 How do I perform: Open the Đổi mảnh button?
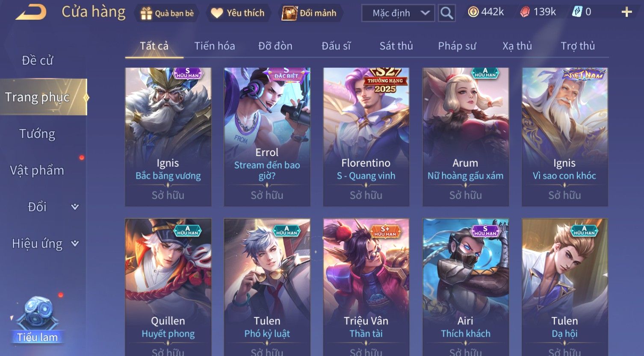coord(309,13)
